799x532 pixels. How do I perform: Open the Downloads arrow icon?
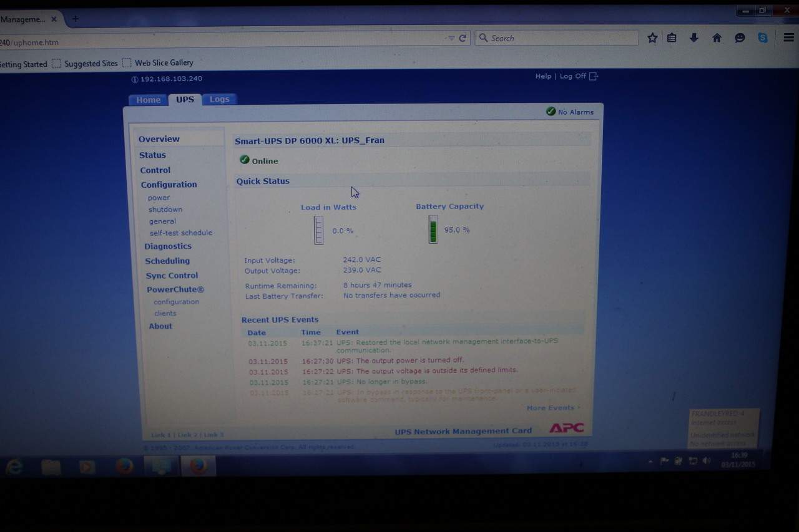point(694,38)
